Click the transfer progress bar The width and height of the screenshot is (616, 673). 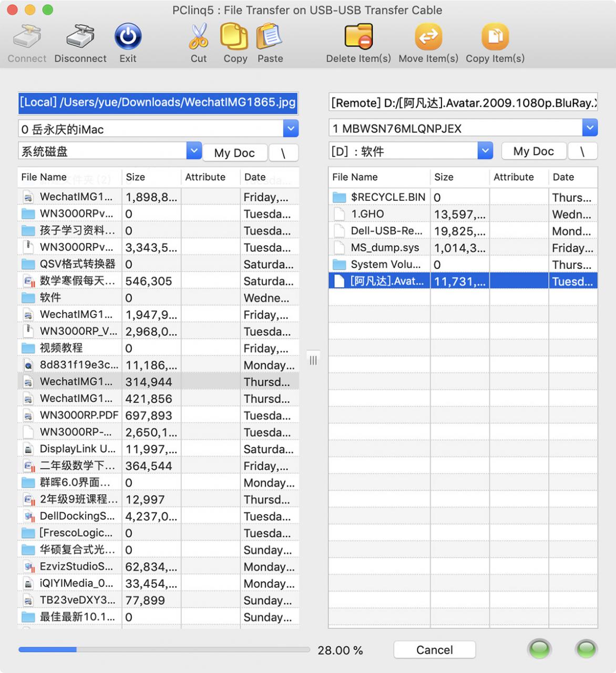(x=165, y=650)
